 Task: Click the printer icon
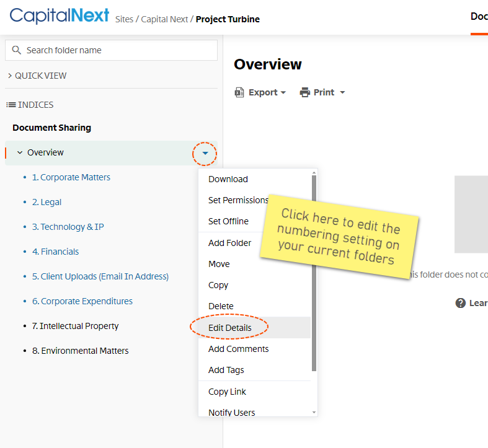[x=304, y=92]
